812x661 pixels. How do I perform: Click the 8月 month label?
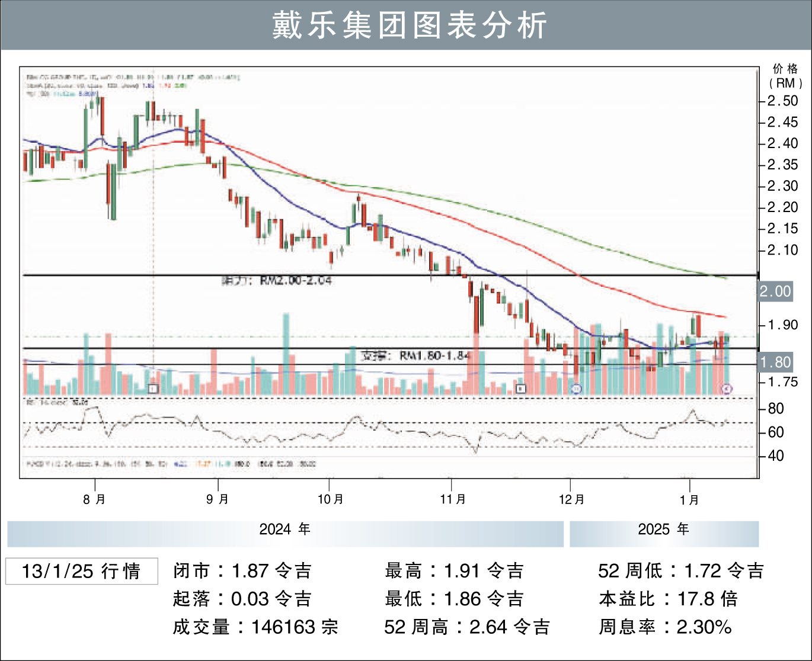point(94,499)
